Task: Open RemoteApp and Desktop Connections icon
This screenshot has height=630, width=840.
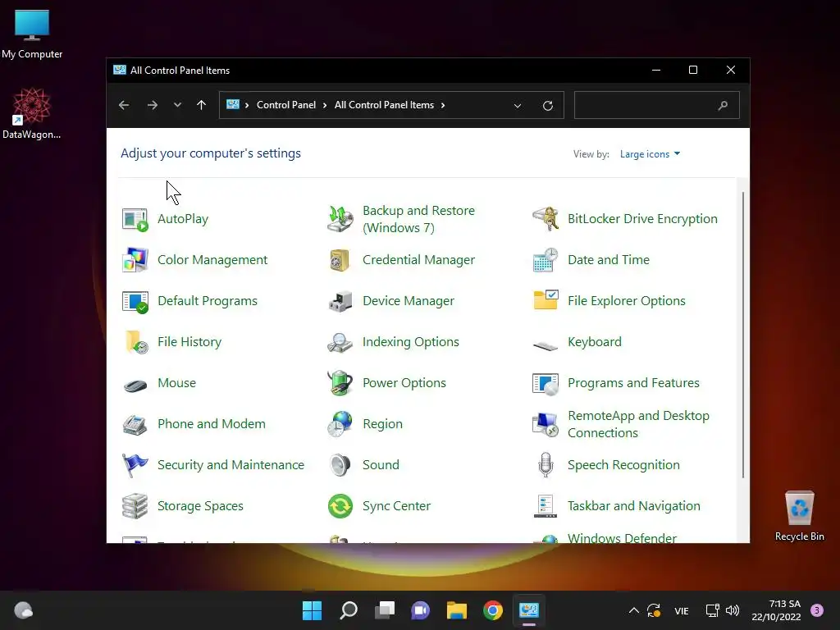Action: [x=546, y=424]
